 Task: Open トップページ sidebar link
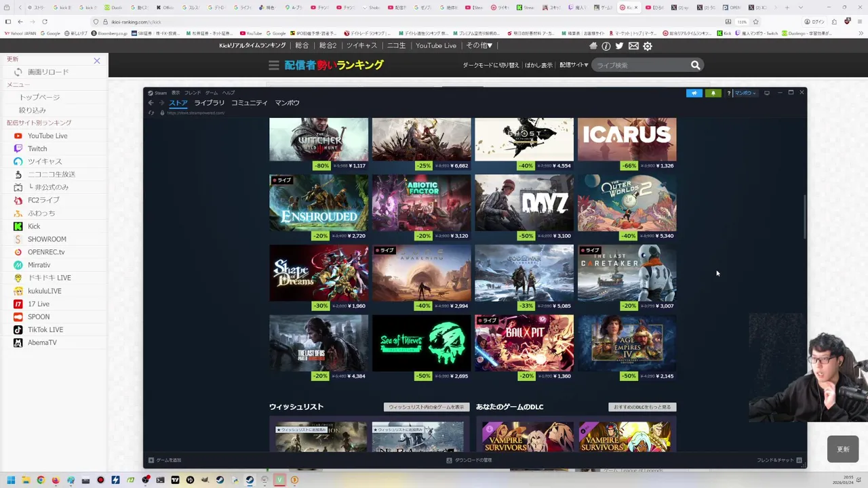click(39, 97)
